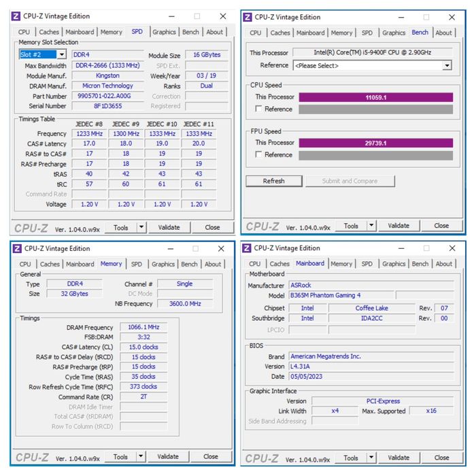Screen dimensions: 476x476
Task: Open Memory tab in Bench window
Action: point(341,33)
